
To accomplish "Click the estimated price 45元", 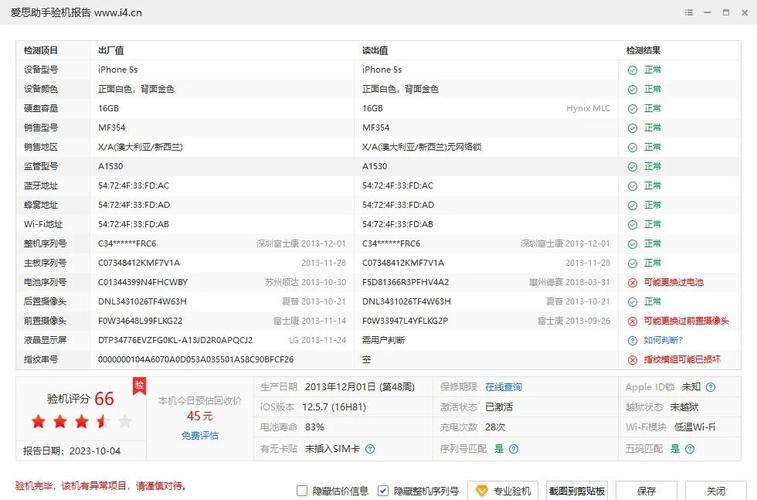I will coord(199,416).
